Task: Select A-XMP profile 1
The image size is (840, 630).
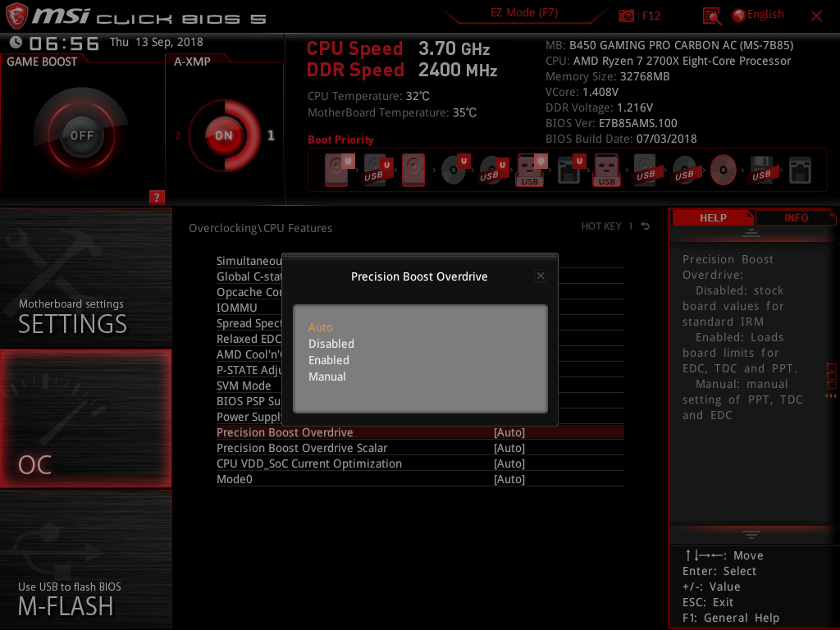Action: (271, 135)
